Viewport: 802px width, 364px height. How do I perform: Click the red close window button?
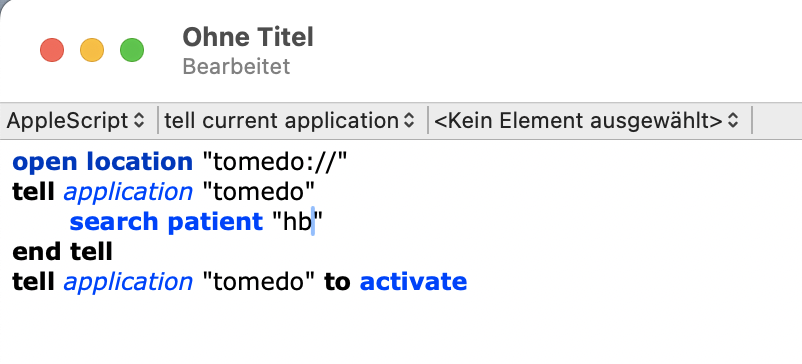(52, 50)
